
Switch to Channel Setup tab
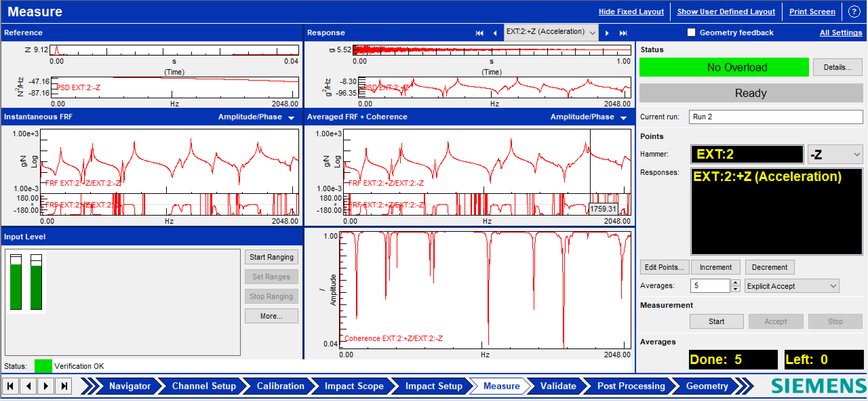[x=204, y=386]
